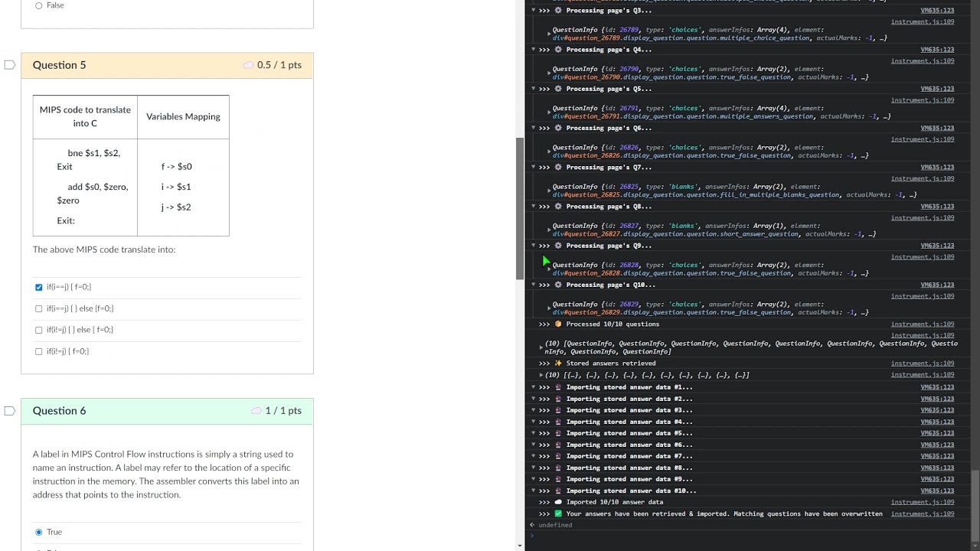This screenshot has width=980, height=551.
Task: Click 'The above MIPS code translate into:' text
Action: tap(104, 249)
